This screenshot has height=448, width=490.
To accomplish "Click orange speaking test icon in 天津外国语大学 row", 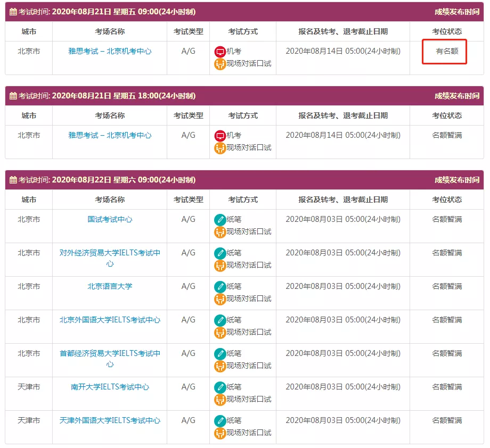I will click(220, 433).
